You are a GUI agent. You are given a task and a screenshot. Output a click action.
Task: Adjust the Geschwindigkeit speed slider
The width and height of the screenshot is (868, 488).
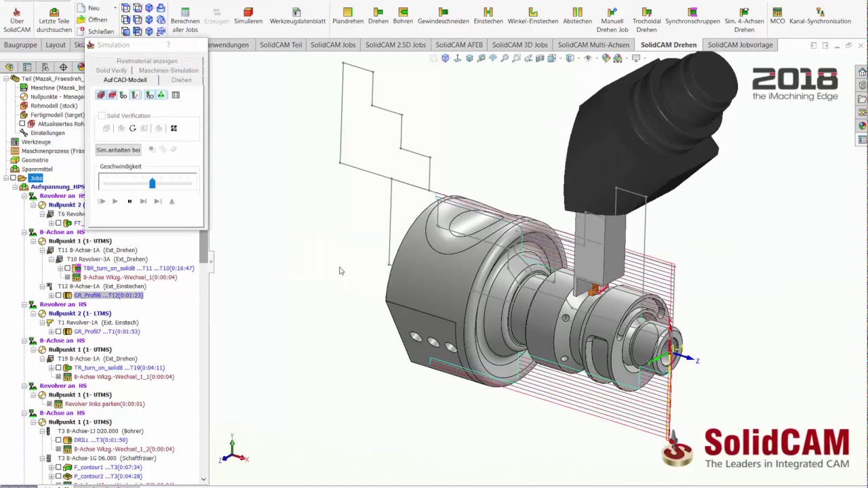click(x=152, y=183)
